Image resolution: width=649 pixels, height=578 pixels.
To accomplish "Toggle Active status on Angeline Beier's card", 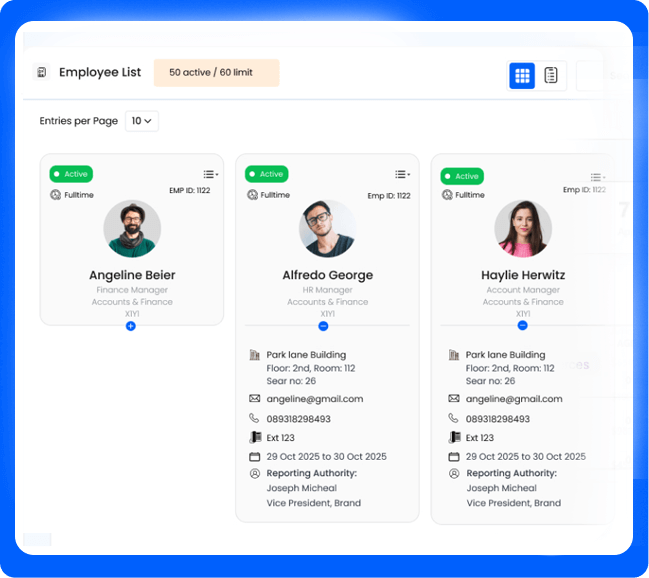I will coord(71,174).
